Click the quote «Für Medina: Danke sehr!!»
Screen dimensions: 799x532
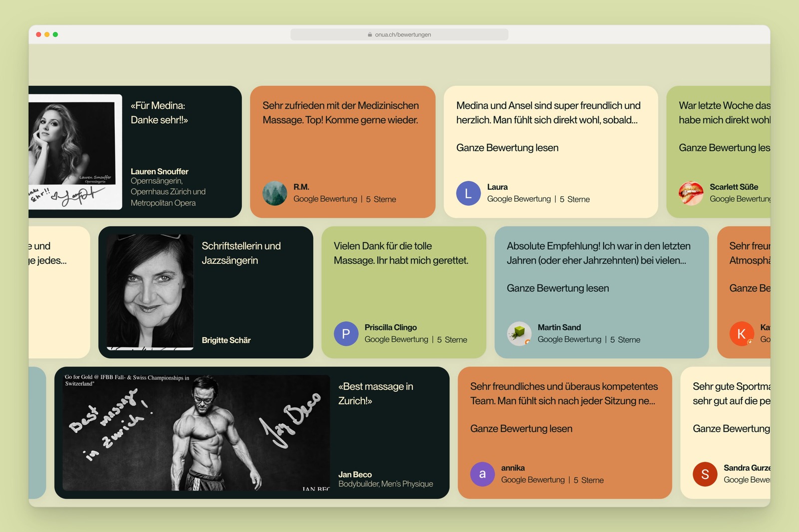pos(159,113)
